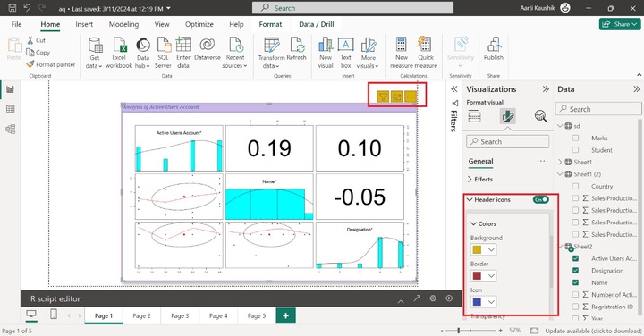The image size is (644, 336).
Task: Open Border color dropdown
Action: (483, 276)
